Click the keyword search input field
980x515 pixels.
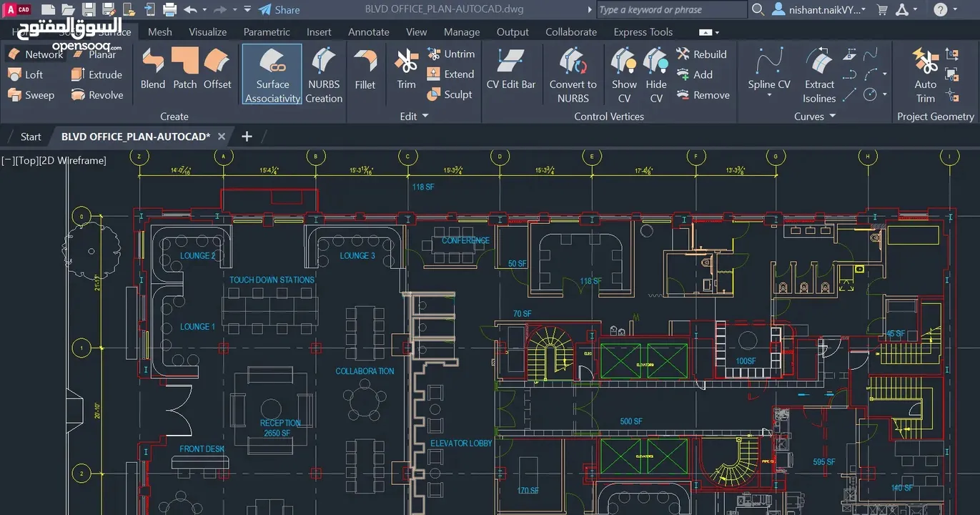670,10
